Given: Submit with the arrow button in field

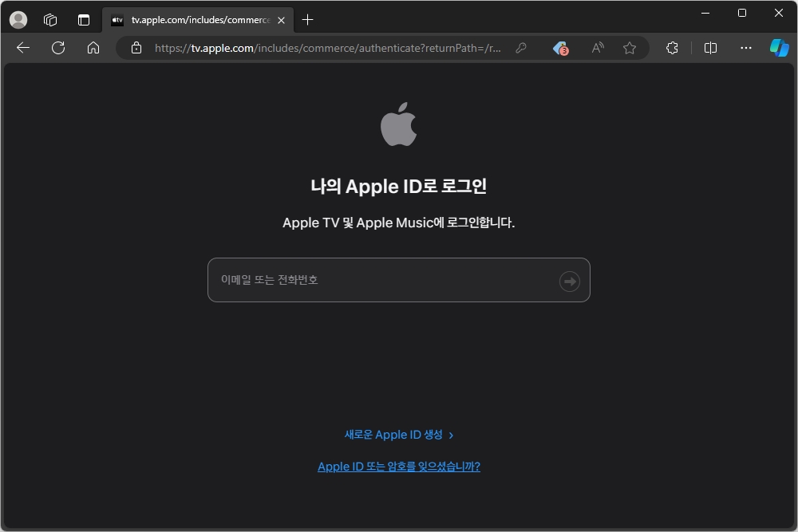Looking at the screenshot, I should [x=570, y=281].
